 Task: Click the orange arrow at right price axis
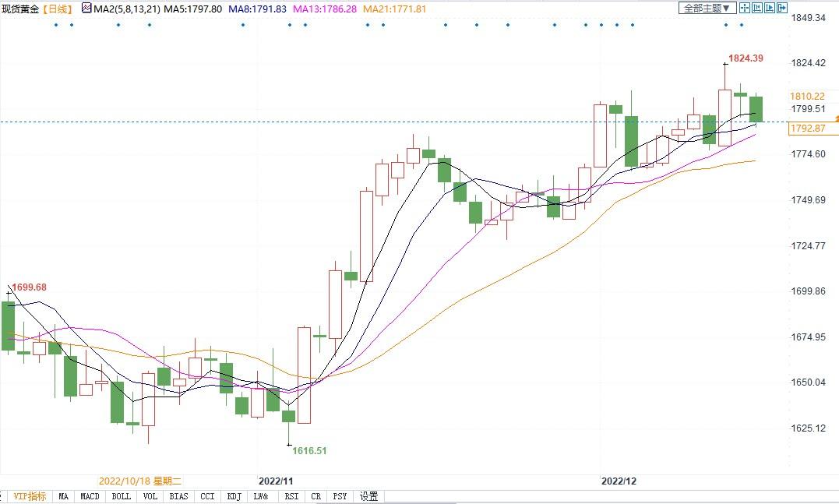(x=836, y=118)
